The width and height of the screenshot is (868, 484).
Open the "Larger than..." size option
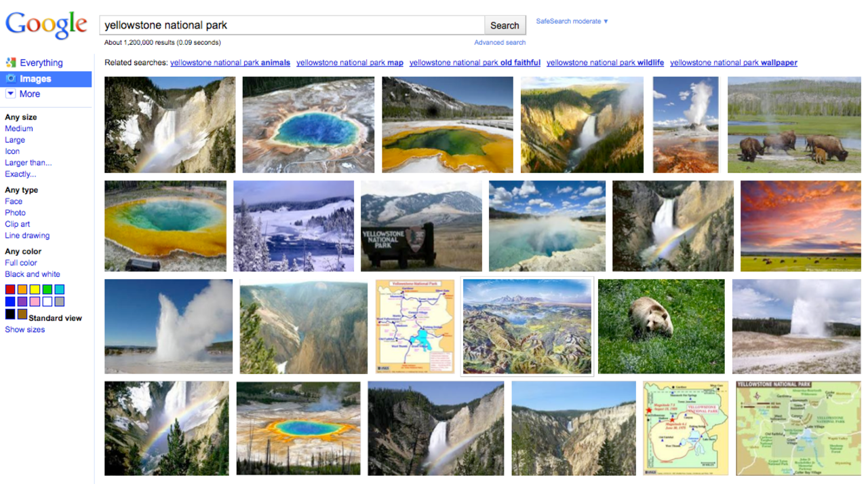28,162
